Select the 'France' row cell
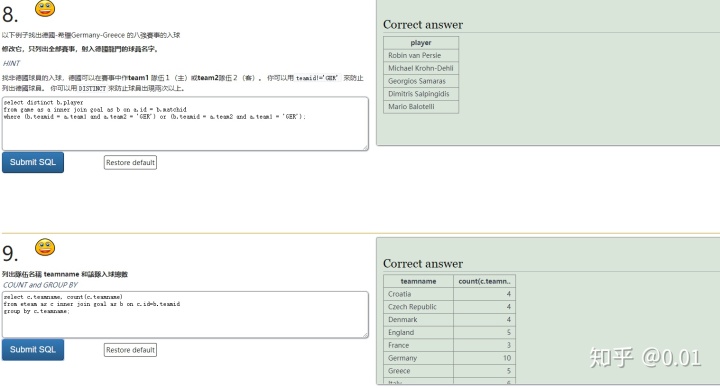 point(418,345)
